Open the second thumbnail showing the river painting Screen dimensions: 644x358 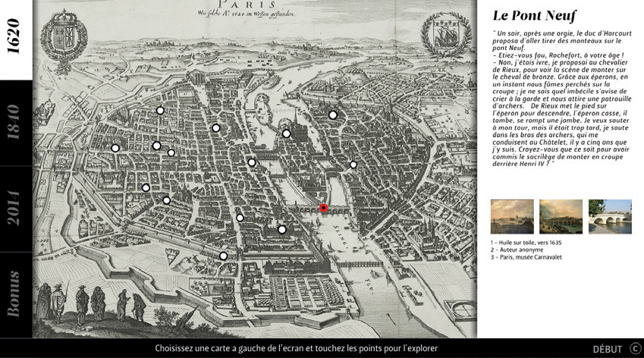(561, 217)
